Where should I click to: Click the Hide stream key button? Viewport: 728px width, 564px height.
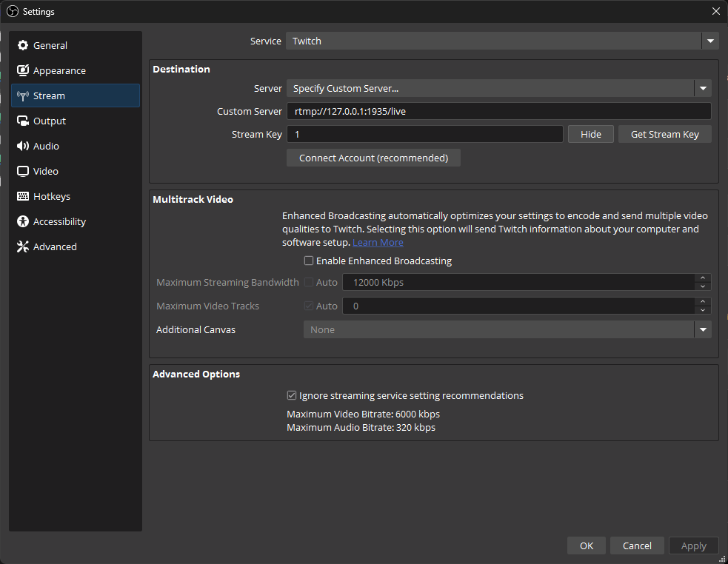point(590,134)
